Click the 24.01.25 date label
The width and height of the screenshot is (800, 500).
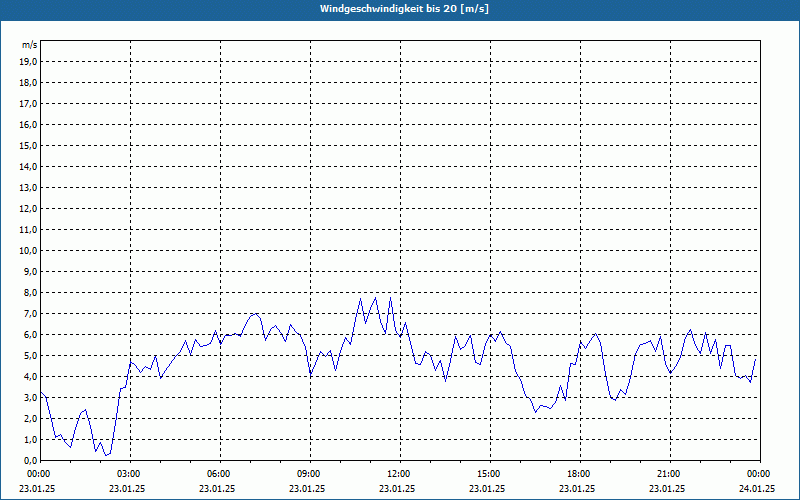pos(757,488)
